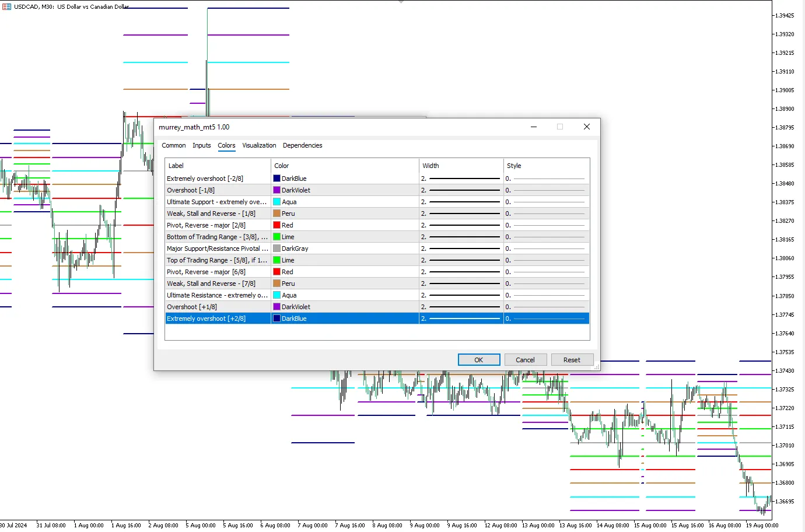Reset the color settings to defaults
Image resolution: width=805 pixels, height=532 pixels.
[x=572, y=360]
